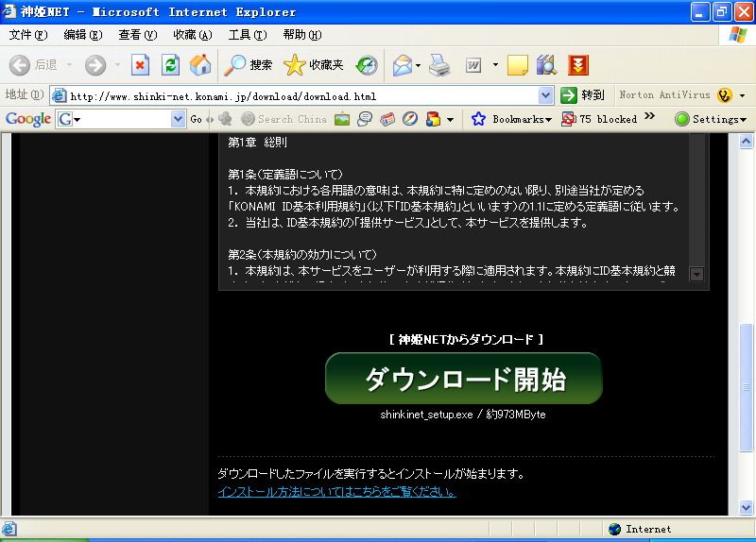Click the Google toolbar logo
This screenshot has width=756, height=542.
tap(28, 119)
